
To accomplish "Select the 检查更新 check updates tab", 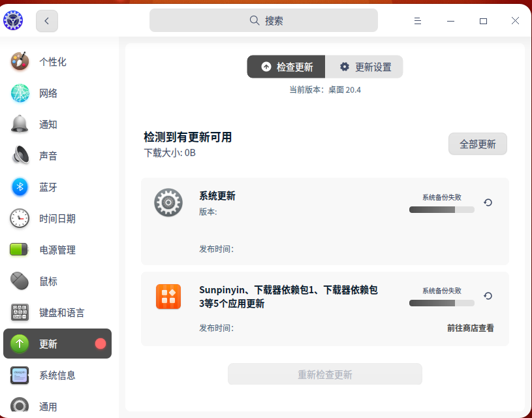I will [287, 67].
